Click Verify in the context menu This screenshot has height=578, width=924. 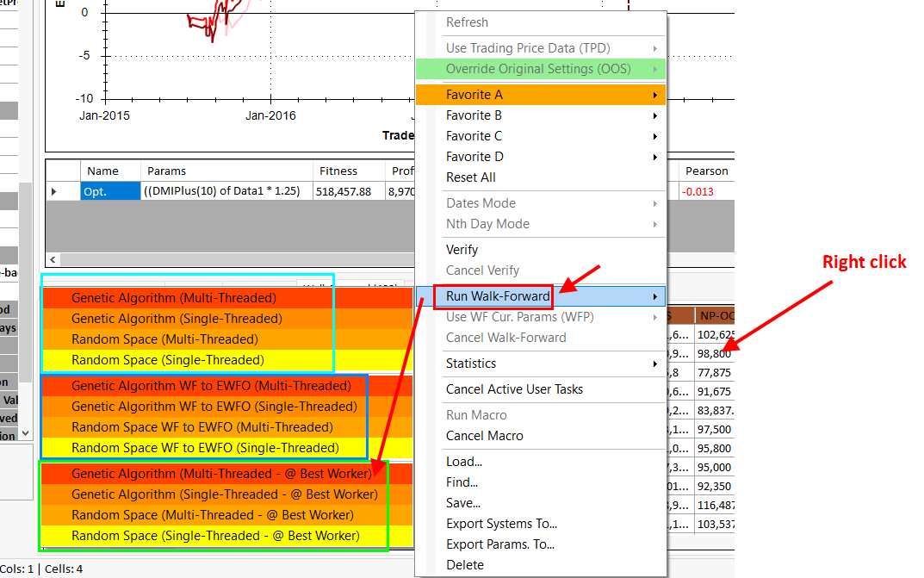pyautogui.click(x=462, y=250)
